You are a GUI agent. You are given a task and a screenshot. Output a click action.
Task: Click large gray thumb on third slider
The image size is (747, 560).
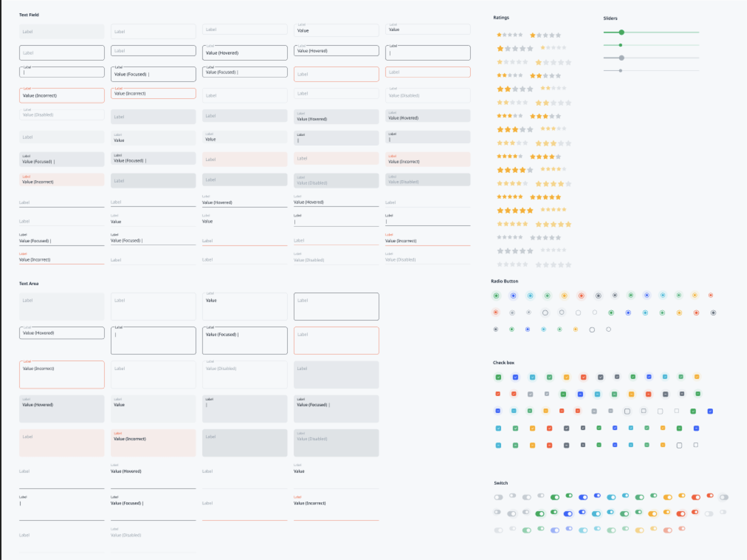tap(622, 58)
